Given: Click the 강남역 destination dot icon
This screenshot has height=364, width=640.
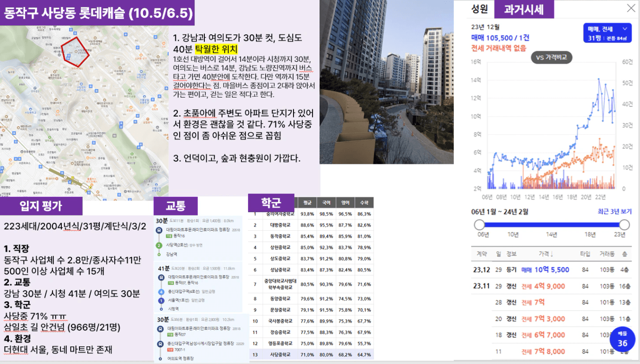Looking at the screenshot, I should pyautogui.click(x=159, y=254).
